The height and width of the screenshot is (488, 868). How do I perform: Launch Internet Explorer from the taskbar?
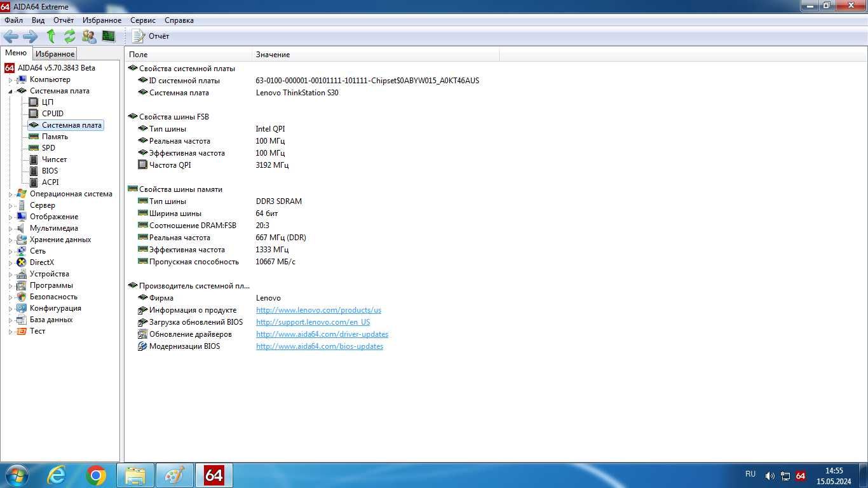point(57,475)
